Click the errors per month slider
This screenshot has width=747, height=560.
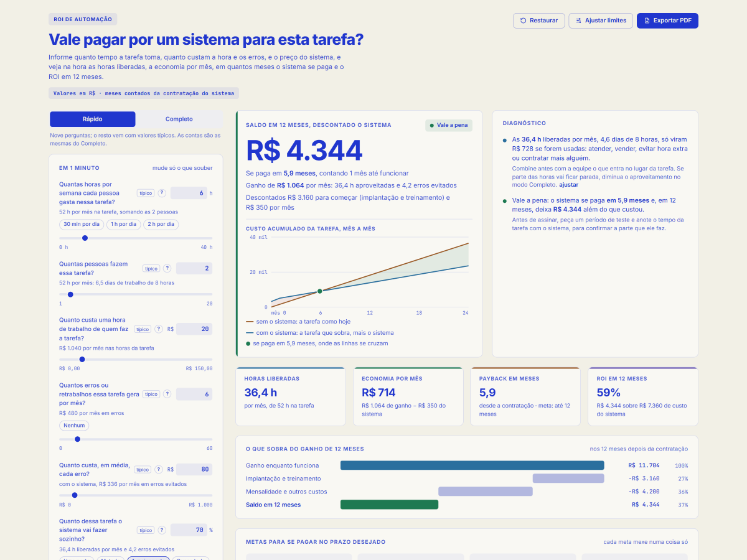[136, 439]
